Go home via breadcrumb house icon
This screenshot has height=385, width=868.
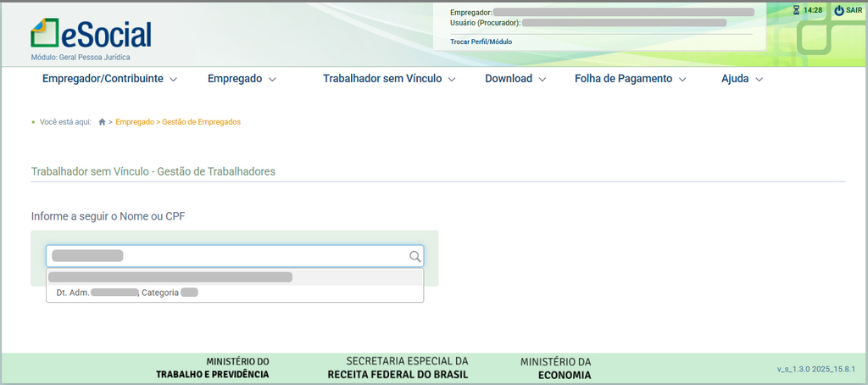point(103,122)
